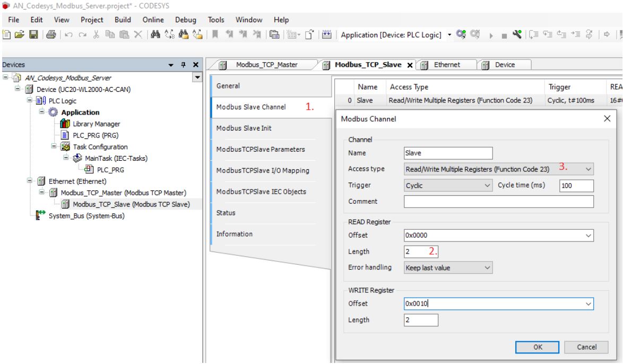Open the WRITE Register Offset dropdown arrow
Screen dimensions: 623x364
coord(589,304)
